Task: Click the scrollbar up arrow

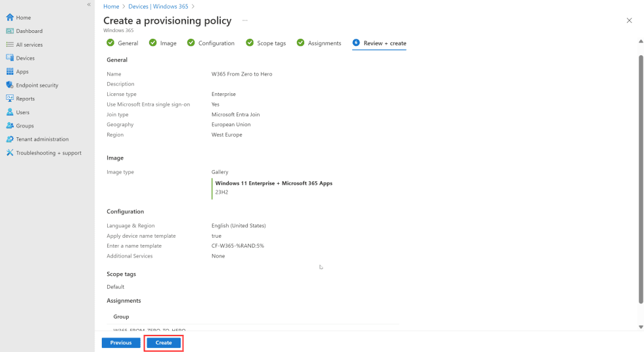Action: click(641, 41)
